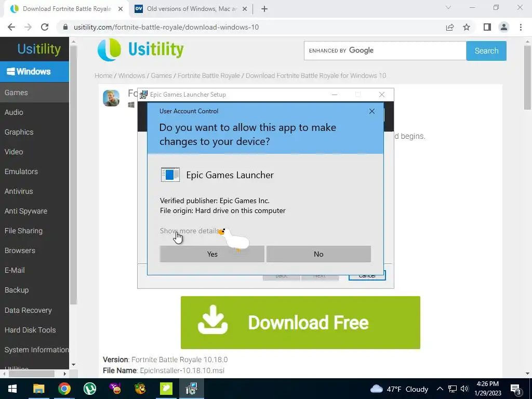Click the weather 47°F Cloudy widget
The image size is (532, 399).
point(399,389)
